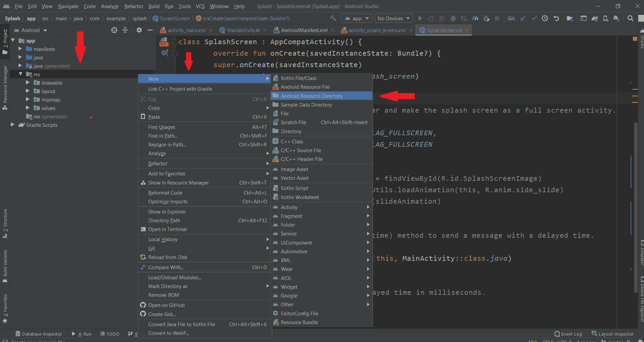Image resolution: width=644 pixels, height=342 pixels.
Task: Open the Event Log button
Action: point(568,334)
